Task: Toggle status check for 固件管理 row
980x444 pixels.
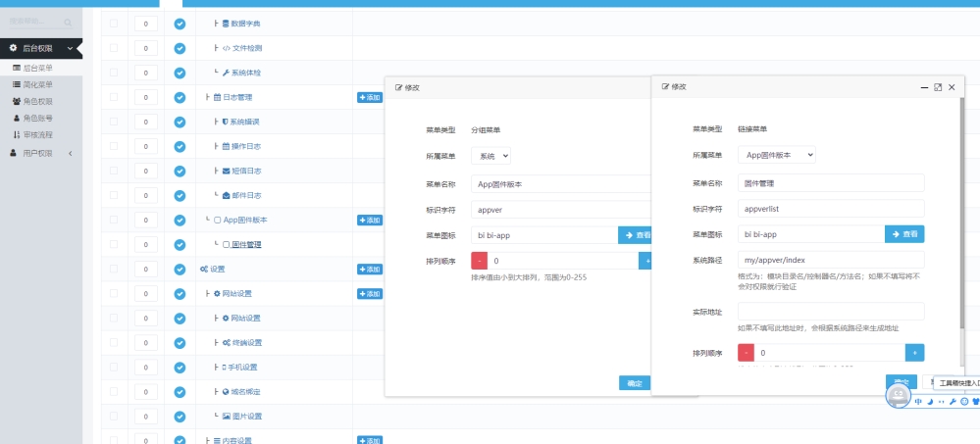Action: (x=180, y=245)
